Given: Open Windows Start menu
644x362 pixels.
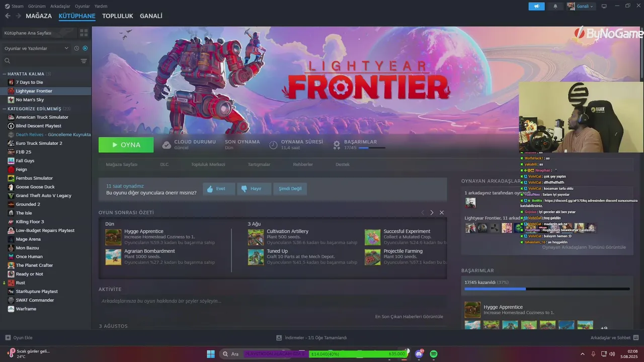Looking at the screenshot, I should point(211,354).
